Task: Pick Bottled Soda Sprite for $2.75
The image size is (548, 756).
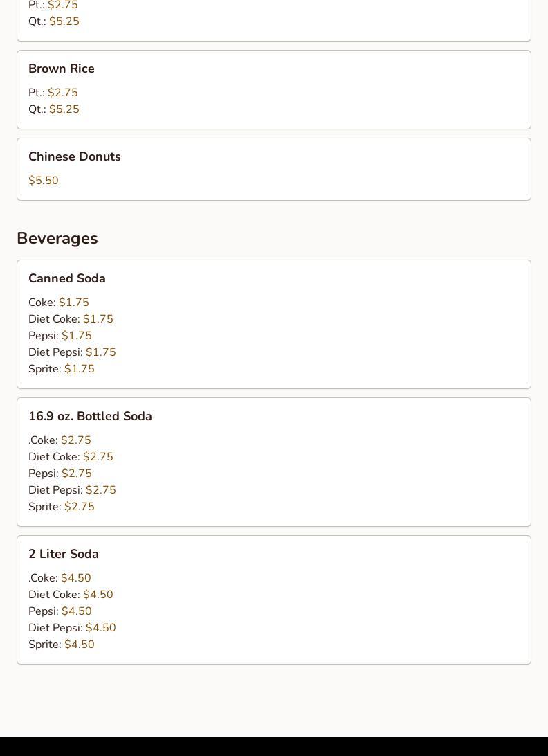Action: (62, 507)
